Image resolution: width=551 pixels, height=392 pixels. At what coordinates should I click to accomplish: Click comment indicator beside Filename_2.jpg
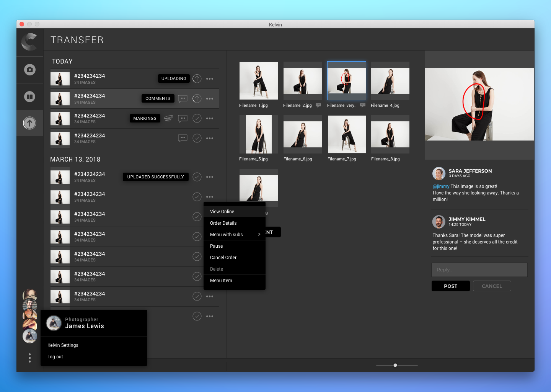coord(318,106)
